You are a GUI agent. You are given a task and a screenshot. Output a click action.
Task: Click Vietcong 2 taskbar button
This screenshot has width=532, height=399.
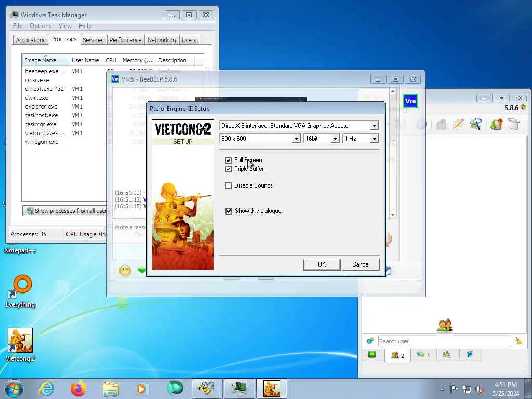tap(271, 389)
